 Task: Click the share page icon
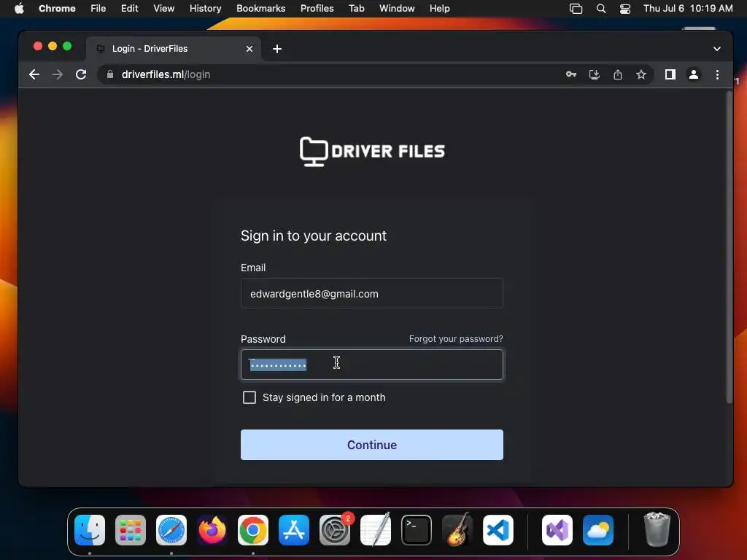click(x=617, y=74)
